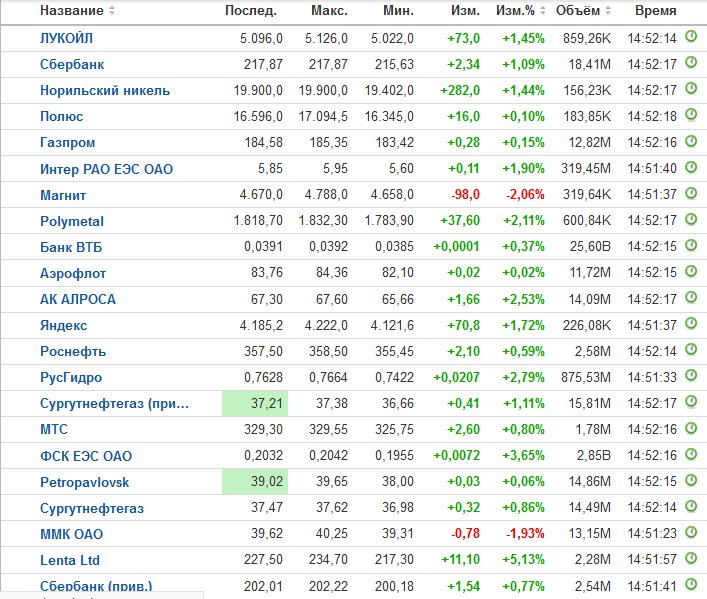Click the clock icon in АК АЛРОСА row
707x599 pixels.
pyautogui.click(x=691, y=298)
